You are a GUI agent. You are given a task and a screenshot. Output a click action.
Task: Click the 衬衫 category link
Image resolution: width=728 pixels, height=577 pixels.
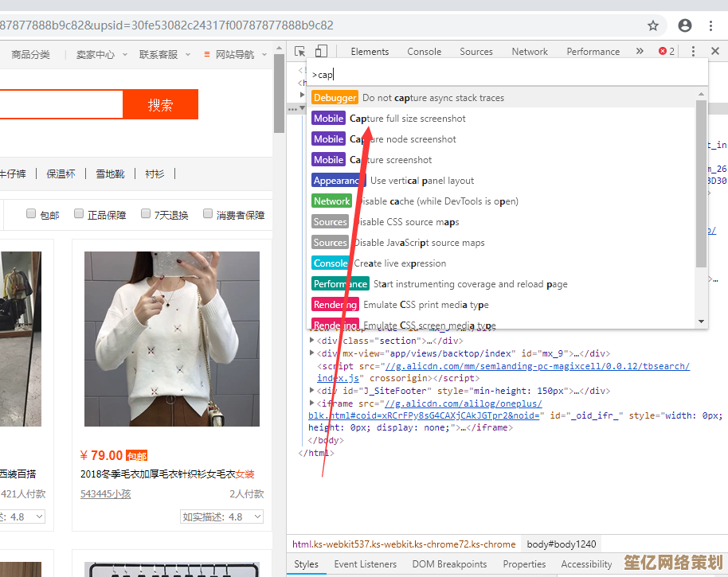155,174
